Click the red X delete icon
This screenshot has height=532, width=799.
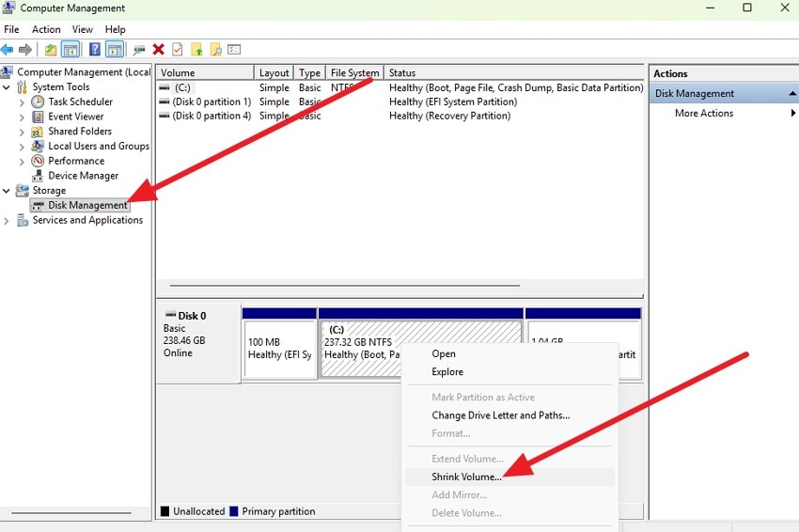coord(159,50)
